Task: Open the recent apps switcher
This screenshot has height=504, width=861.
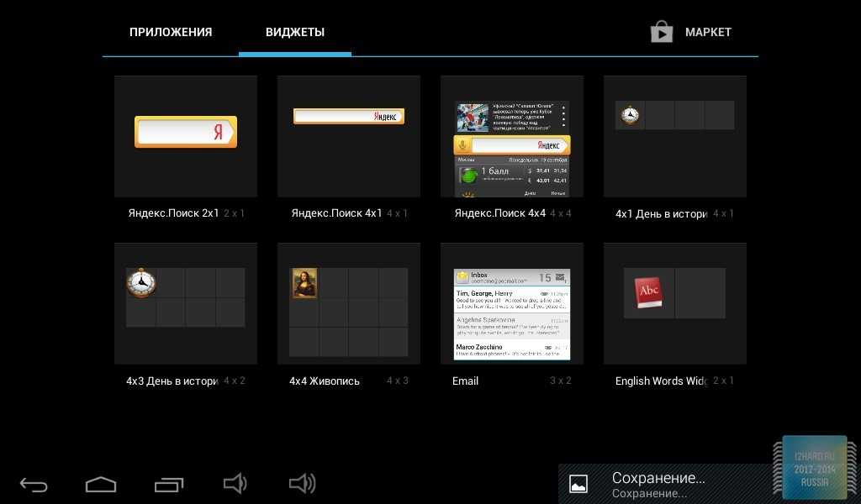Action: pyautogui.click(x=168, y=484)
